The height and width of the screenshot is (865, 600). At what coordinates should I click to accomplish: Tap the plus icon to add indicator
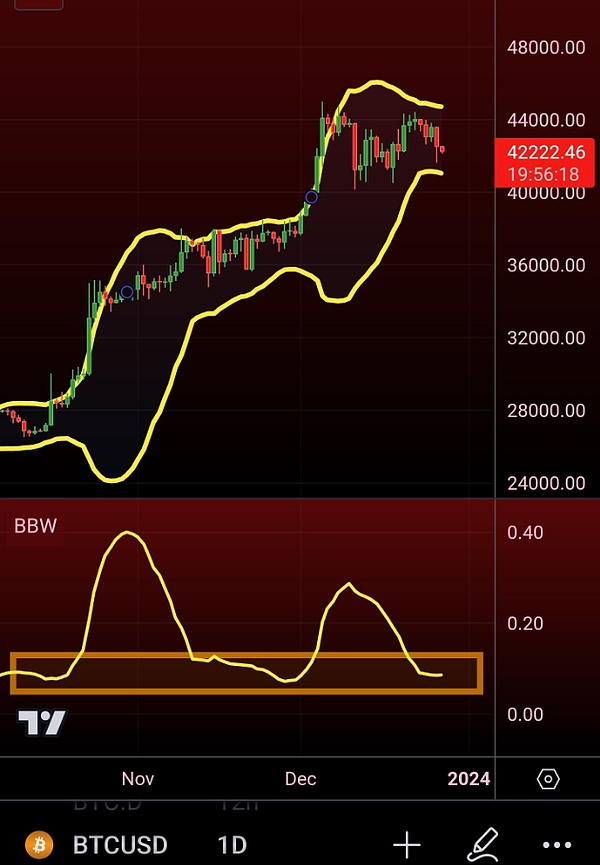click(x=407, y=845)
